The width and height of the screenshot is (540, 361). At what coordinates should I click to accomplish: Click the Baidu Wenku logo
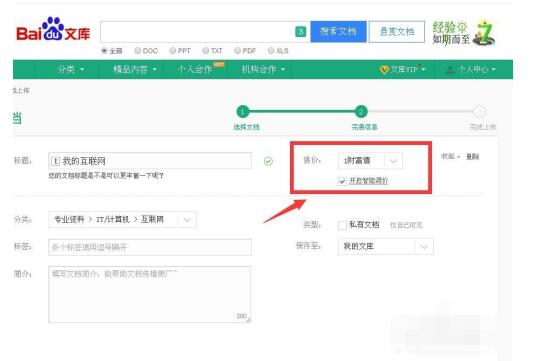coord(53,30)
